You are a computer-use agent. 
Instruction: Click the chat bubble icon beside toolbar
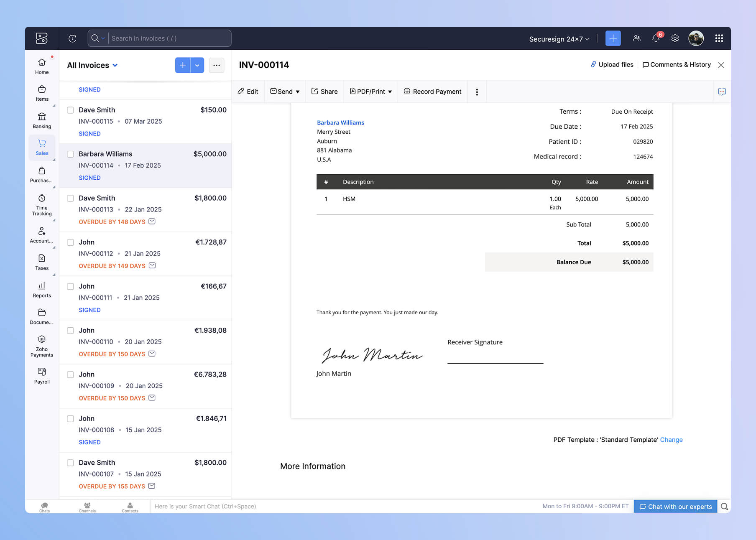click(x=722, y=92)
